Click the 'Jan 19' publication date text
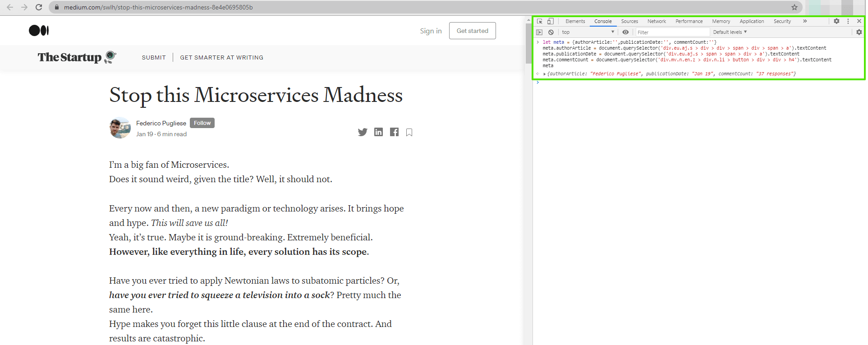The height and width of the screenshot is (345, 868). (145, 134)
